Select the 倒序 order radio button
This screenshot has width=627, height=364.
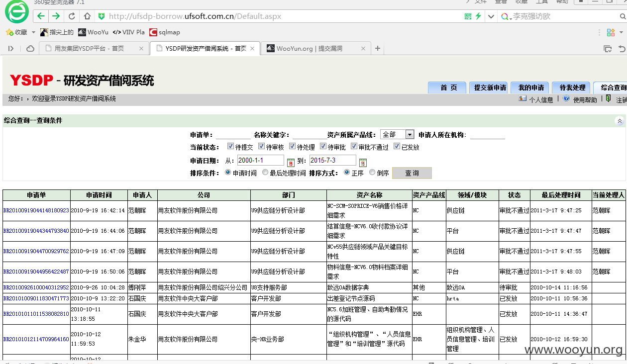click(x=372, y=173)
